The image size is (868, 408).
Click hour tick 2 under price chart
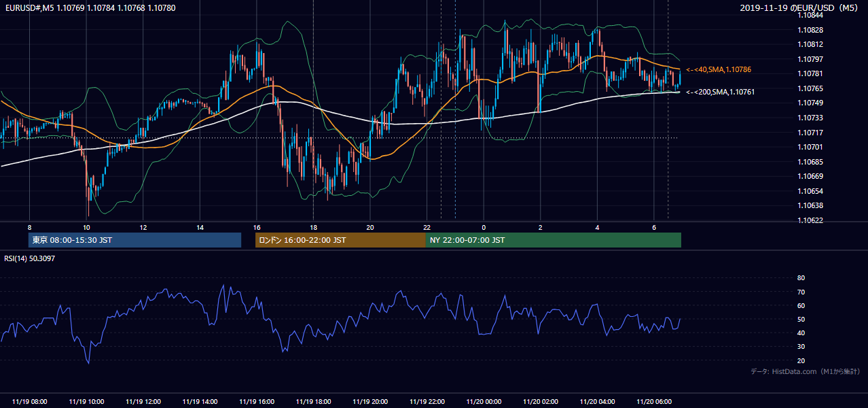(x=540, y=227)
